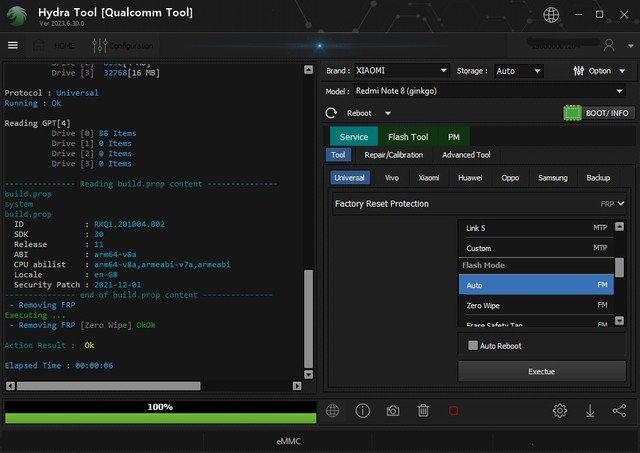Select the Backup tab
The height and width of the screenshot is (453, 640).
pos(598,178)
